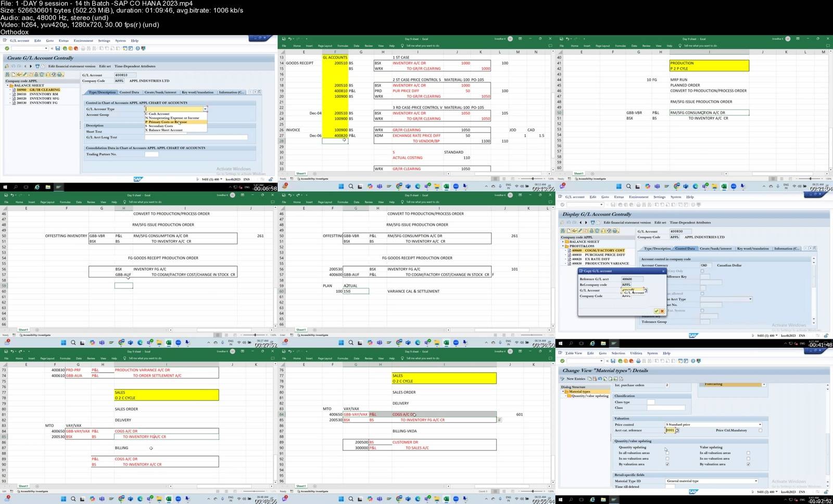Click red Cancel icon in Create G/L Account toolbar
Viewport: 833px width, 504px height.
point(76,48)
